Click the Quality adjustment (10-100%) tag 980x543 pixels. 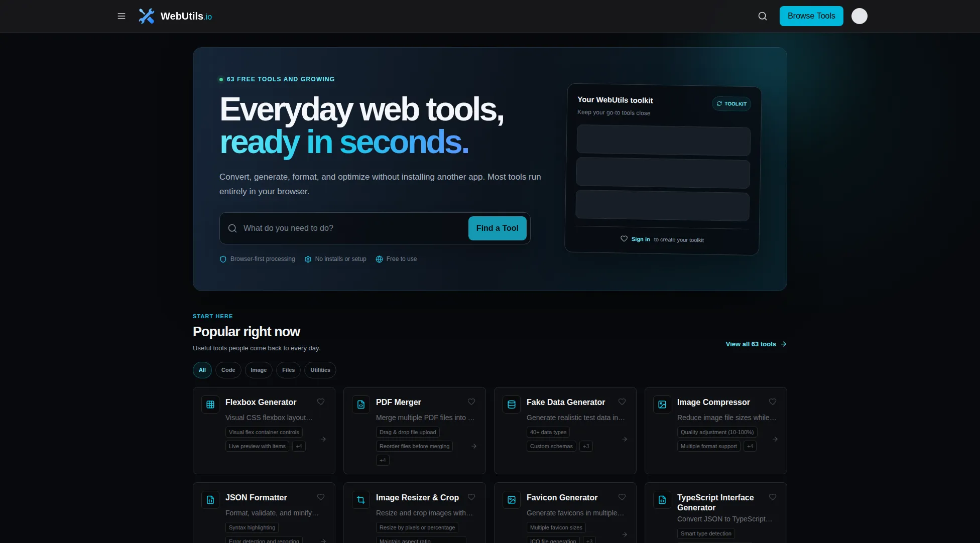717,432
